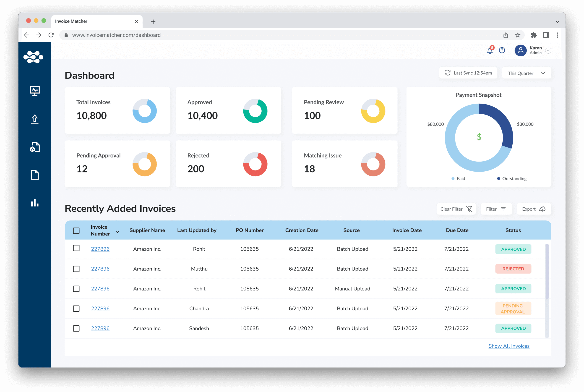The image size is (584, 392).
Task: Expand the Invoice Number sort chevron
Action: coord(118,232)
